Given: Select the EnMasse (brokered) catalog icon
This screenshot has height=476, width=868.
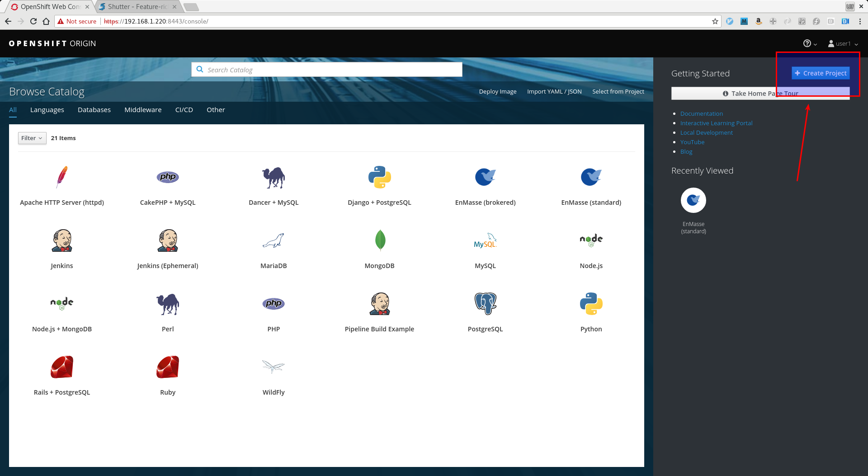Looking at the screenshot, I should pos(486,177).
